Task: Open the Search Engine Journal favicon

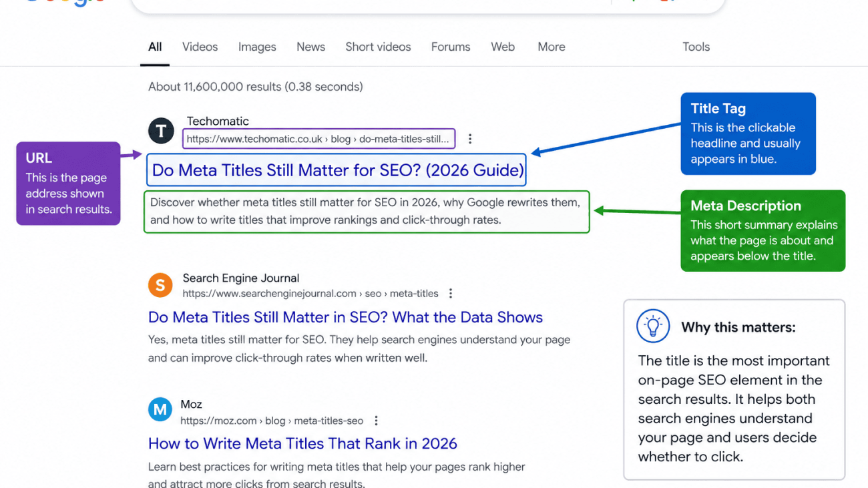Action: 160,286
